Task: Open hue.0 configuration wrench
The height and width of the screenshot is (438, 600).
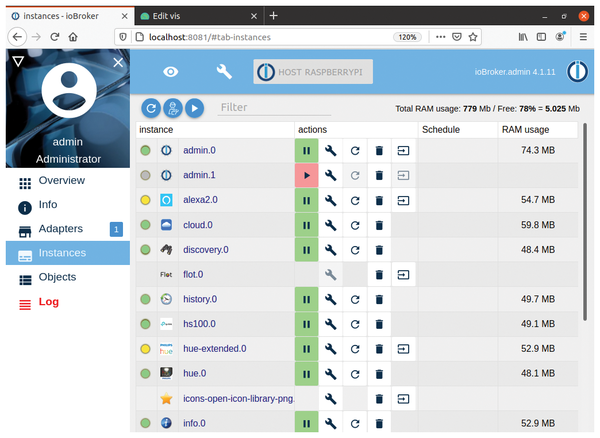Action: [331, 374]
